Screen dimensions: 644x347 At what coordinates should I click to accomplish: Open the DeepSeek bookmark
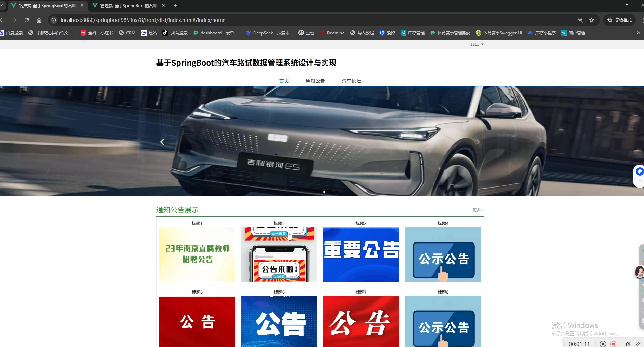(269, 33)
